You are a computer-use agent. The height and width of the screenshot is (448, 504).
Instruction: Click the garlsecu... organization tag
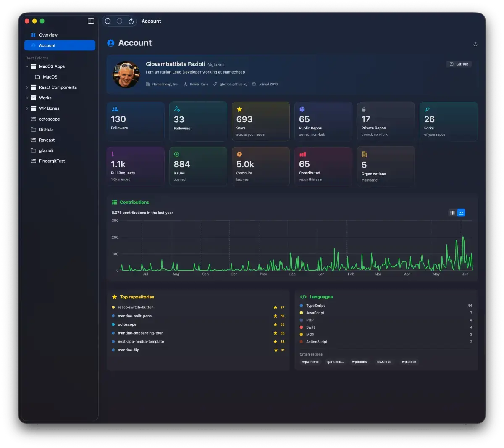336,362
